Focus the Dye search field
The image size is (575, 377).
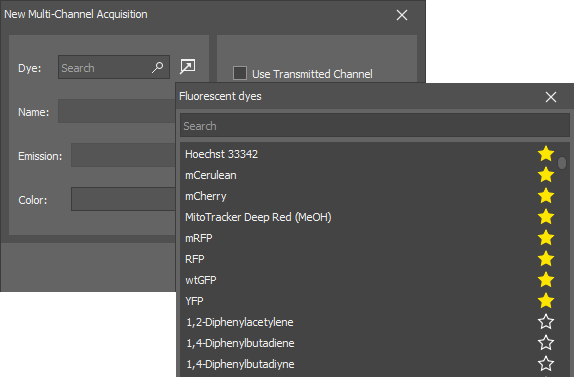coord(114,67)
